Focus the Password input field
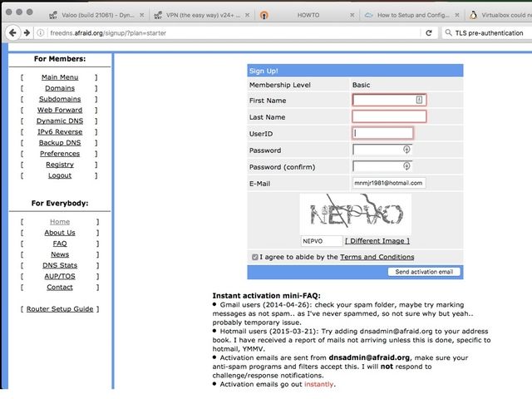Screen dimensions: 532x399 (x=382, y=150)
